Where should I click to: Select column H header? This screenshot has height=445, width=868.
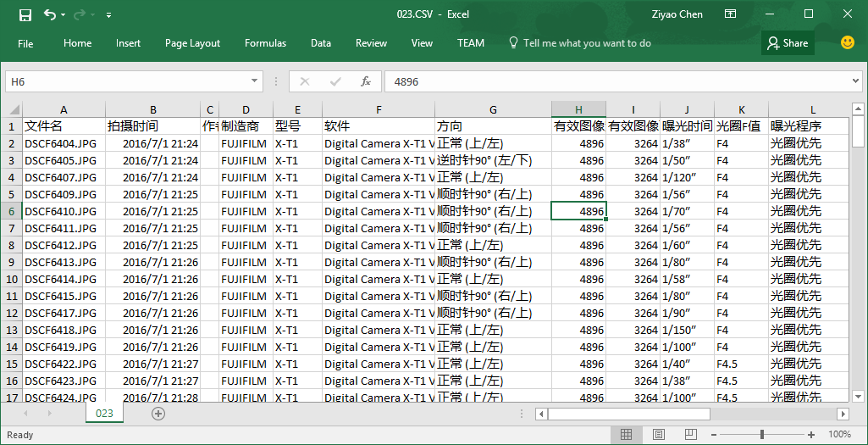click(578, 109)
